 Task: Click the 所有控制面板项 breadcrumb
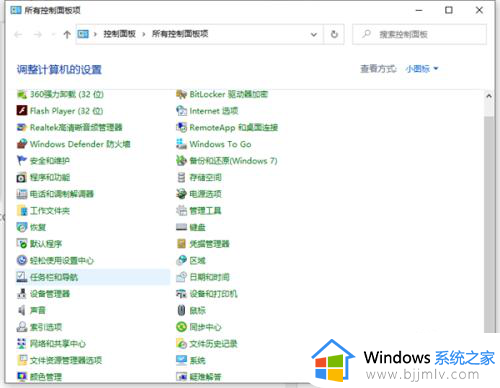click(x=180, y=34)
